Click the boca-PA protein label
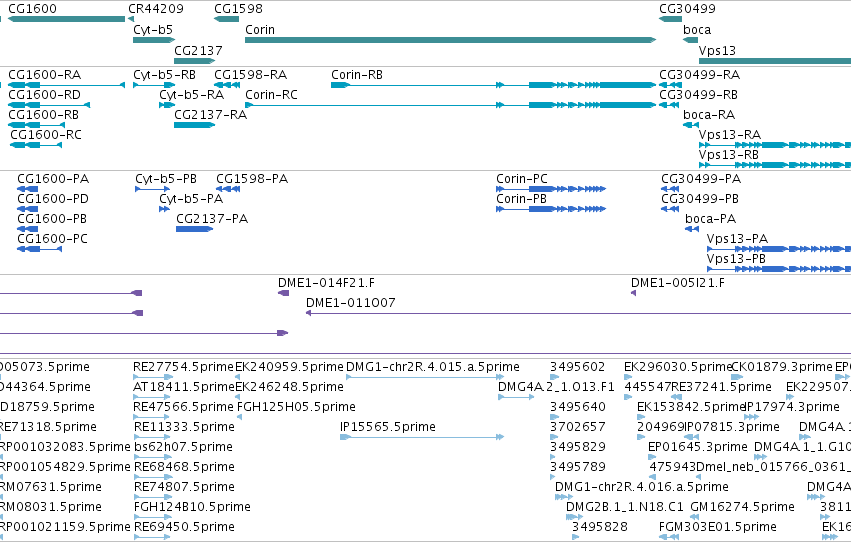The image size is (851, 542). click(710, 219)
